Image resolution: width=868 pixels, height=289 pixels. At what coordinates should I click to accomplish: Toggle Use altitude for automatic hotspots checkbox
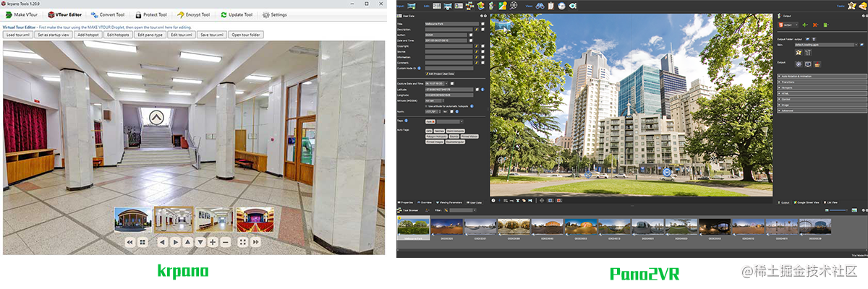[427, 106]
